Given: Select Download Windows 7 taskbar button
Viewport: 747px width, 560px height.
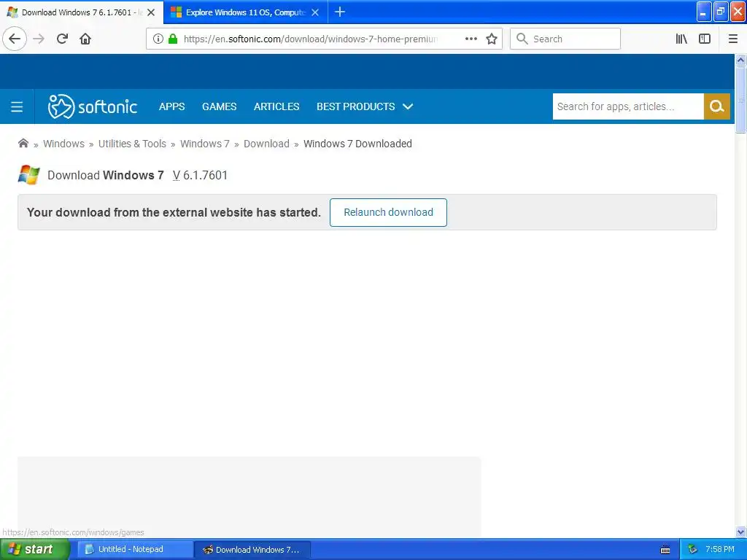Looking at the screenshot, I should point(252,550).
